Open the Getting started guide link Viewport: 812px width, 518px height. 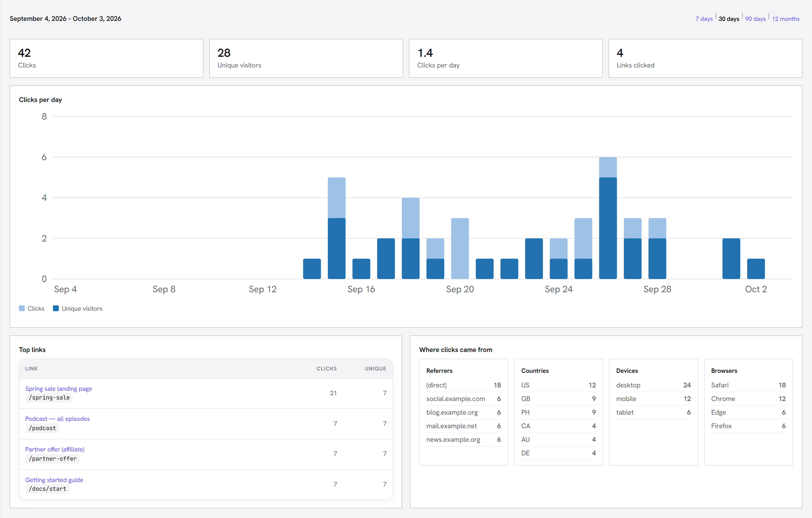(x=54, y=480)
